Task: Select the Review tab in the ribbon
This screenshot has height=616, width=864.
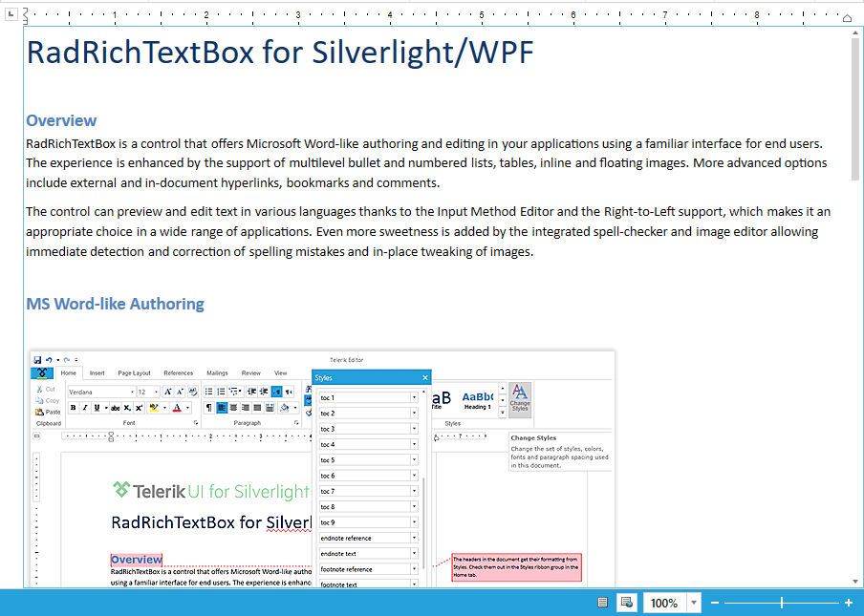Action: (x=249, y=372)
